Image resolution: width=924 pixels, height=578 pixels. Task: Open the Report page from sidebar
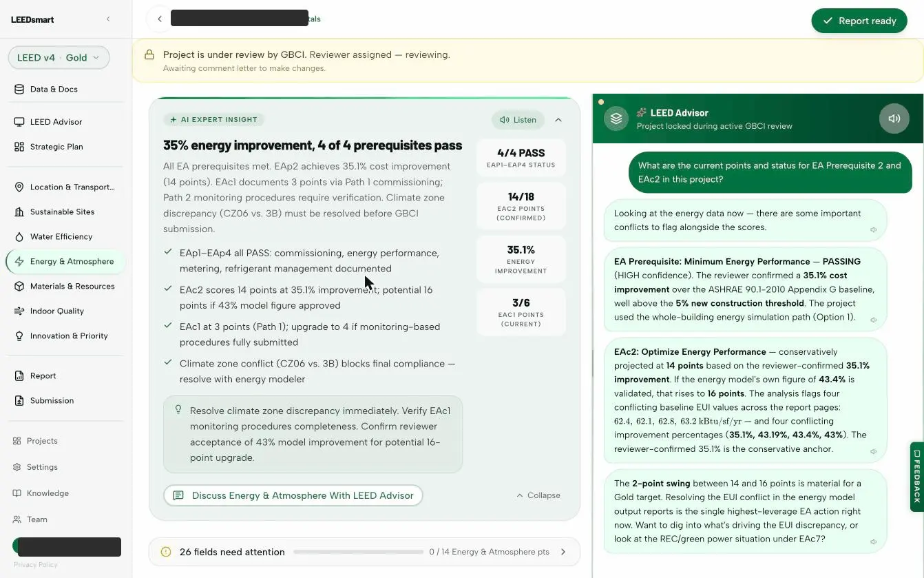(x=43, y=375)
